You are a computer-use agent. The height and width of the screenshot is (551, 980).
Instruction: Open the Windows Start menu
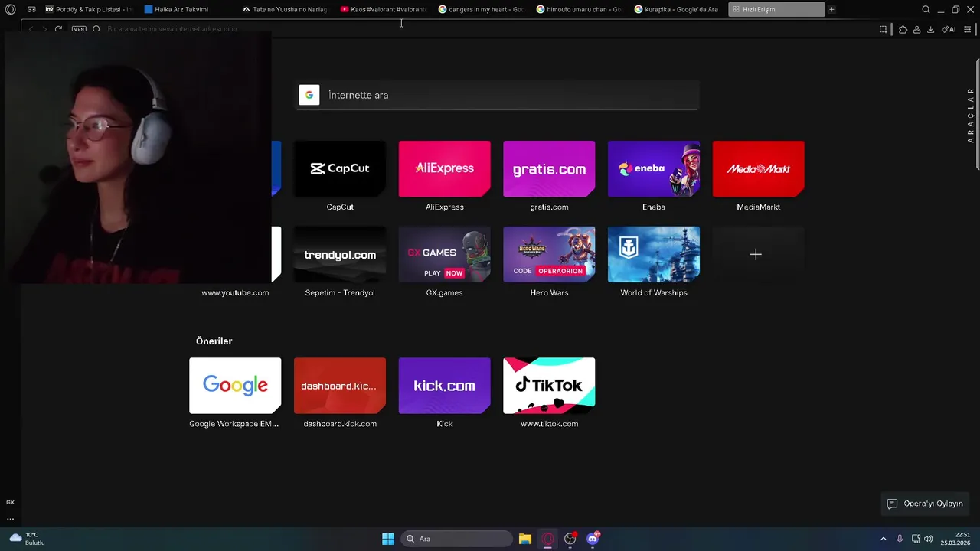click(388, 539)
